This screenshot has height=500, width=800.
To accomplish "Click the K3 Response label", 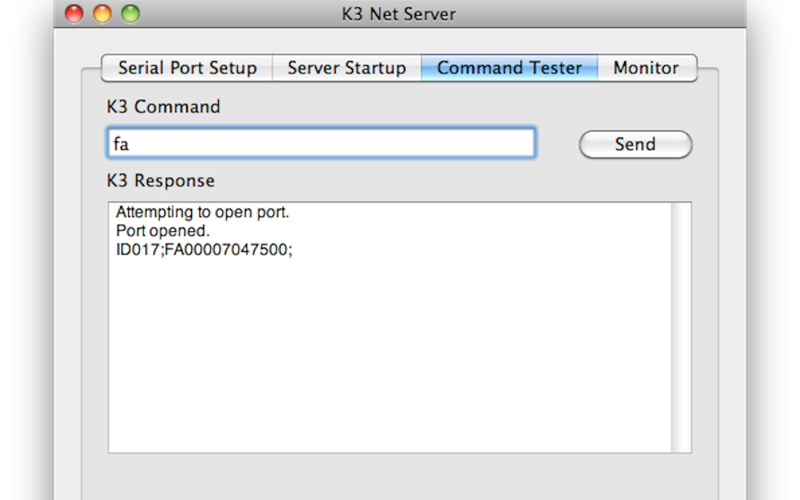I will pos(161,181).
